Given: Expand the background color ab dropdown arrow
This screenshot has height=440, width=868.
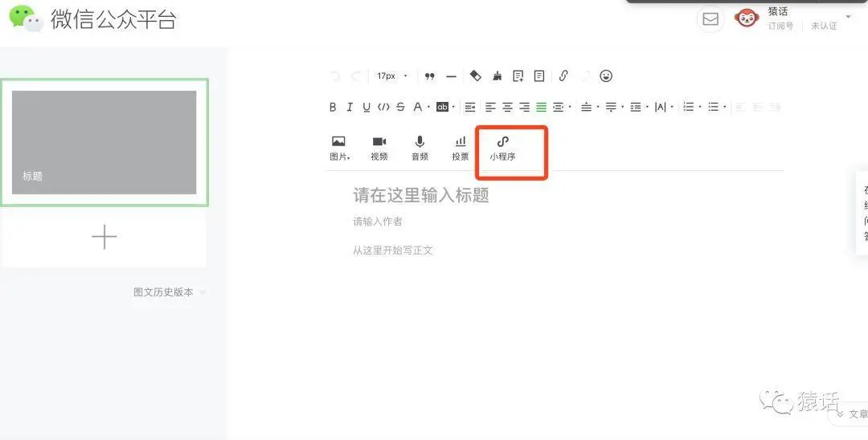Looking at the screenshot, I should (x=453, y=108).
